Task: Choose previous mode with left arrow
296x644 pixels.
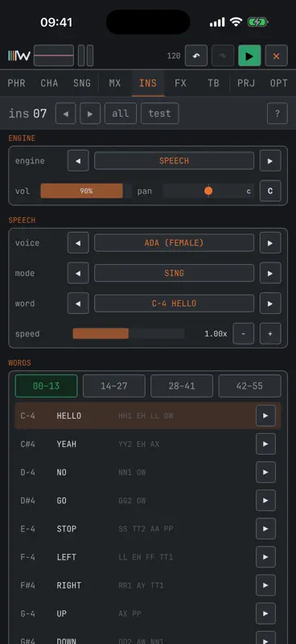Action: [78, 273]
